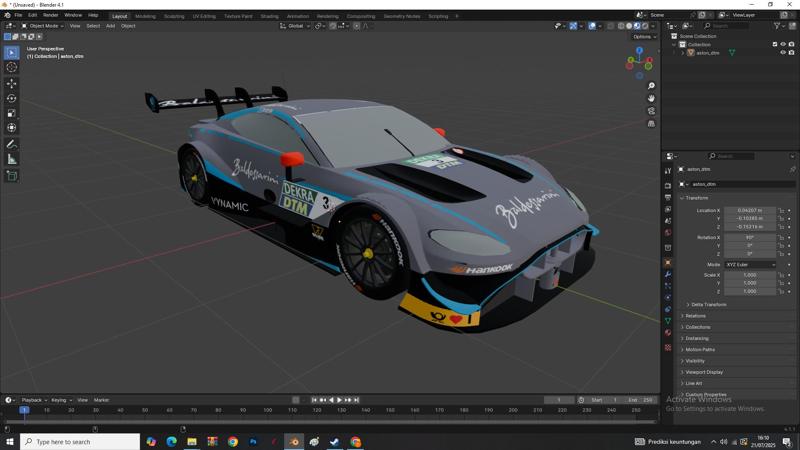
Task: Open the World properties tab
Action: 668,233
